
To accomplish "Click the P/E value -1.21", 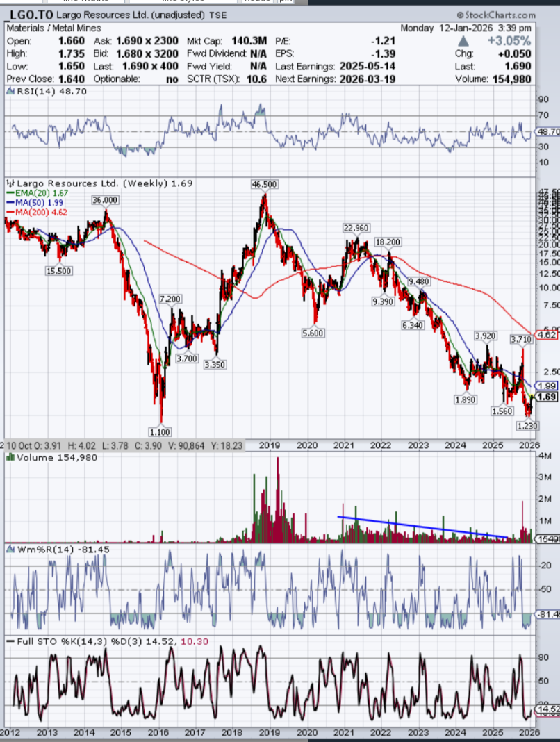I will 383,41.
